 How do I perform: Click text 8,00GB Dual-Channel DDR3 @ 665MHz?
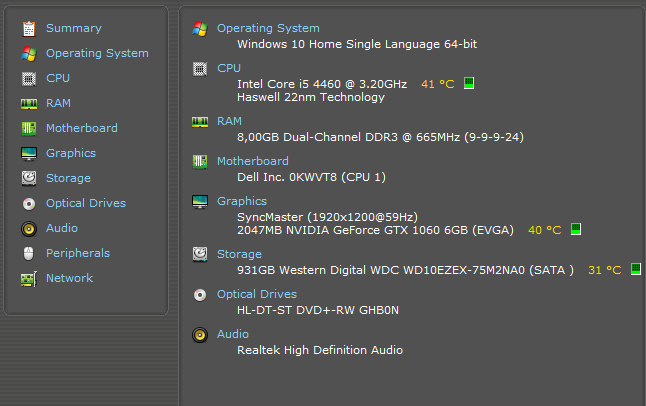click(x=349, y=137)
